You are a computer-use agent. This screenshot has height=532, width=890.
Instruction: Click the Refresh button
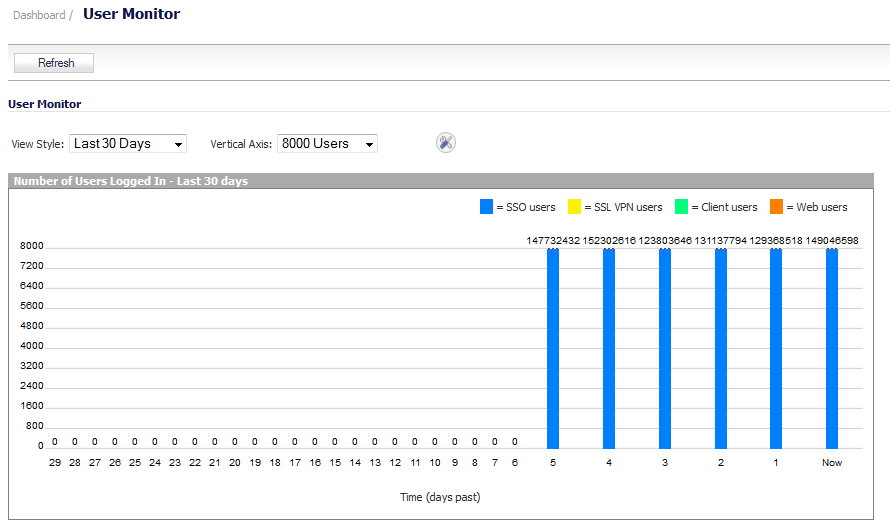coord(54,62)
